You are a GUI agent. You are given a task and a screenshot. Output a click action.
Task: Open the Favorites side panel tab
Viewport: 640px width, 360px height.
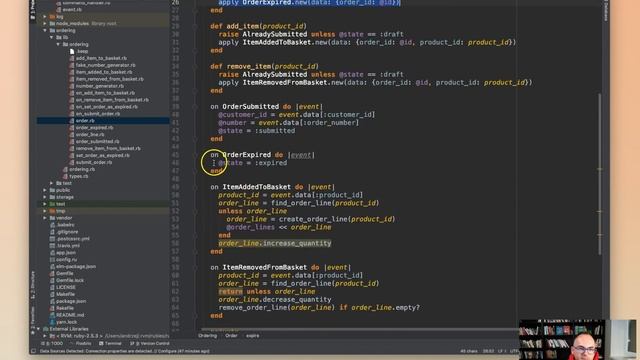coord(33,320)
